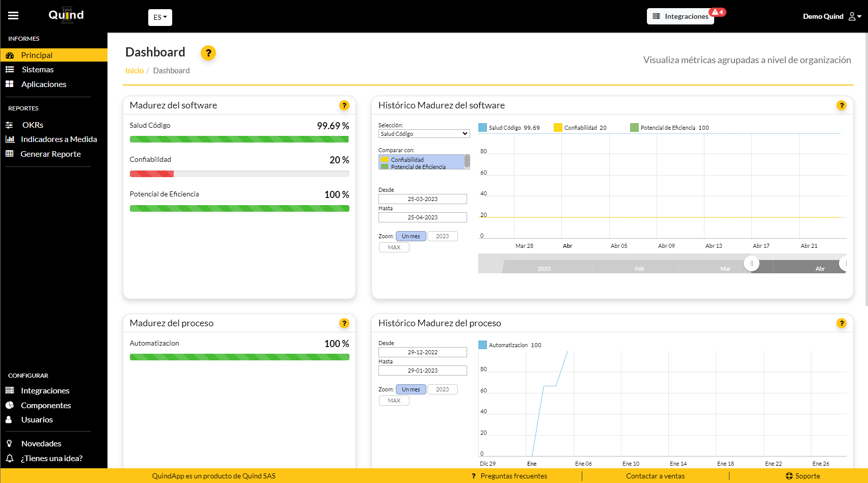Select Un mes zoom in process history

[x=411, y=389]
